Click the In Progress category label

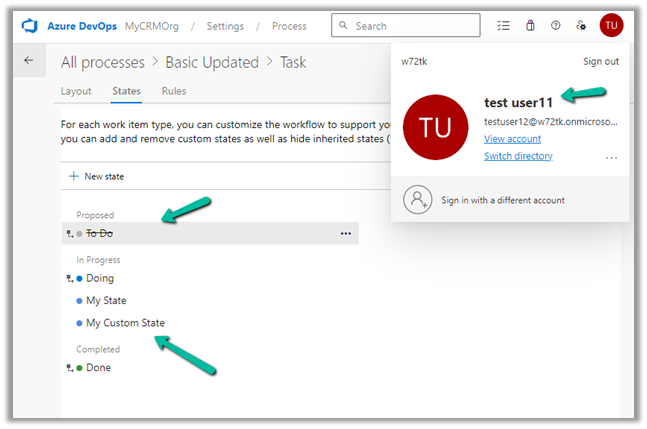pos(98,260)
